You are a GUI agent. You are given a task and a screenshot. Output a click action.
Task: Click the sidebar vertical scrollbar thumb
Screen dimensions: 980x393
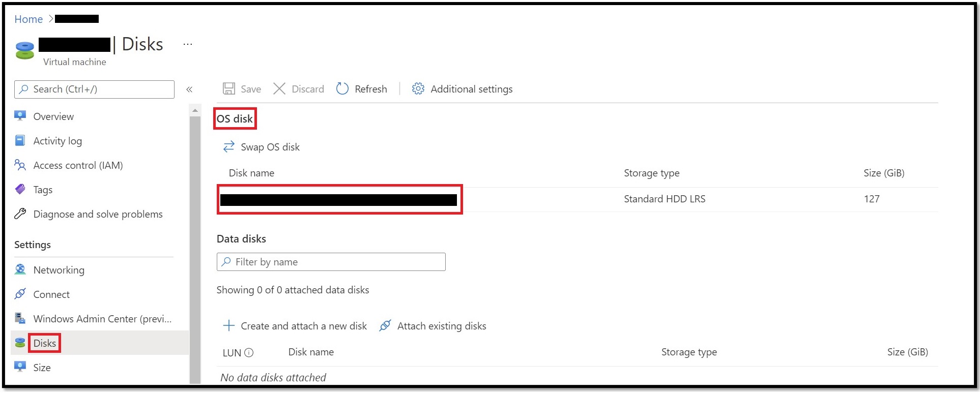point(195,249)
